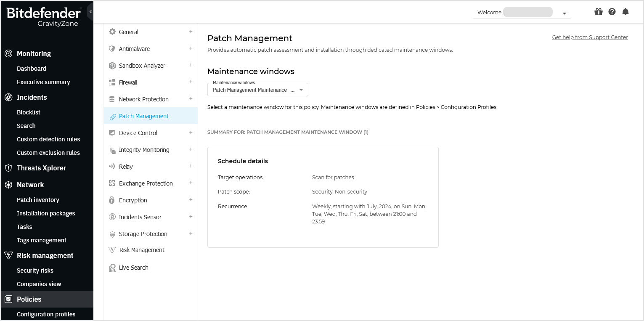
Task: Open the notifications bell icon
Action: click(625, 12)
